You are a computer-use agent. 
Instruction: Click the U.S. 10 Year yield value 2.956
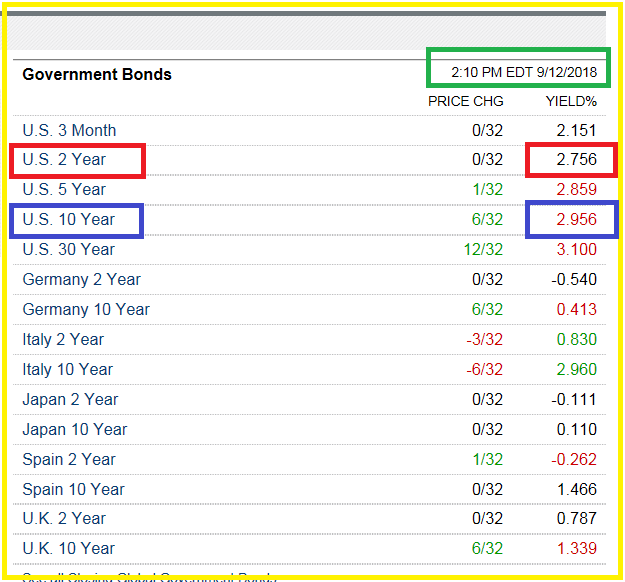click(576, 219)
